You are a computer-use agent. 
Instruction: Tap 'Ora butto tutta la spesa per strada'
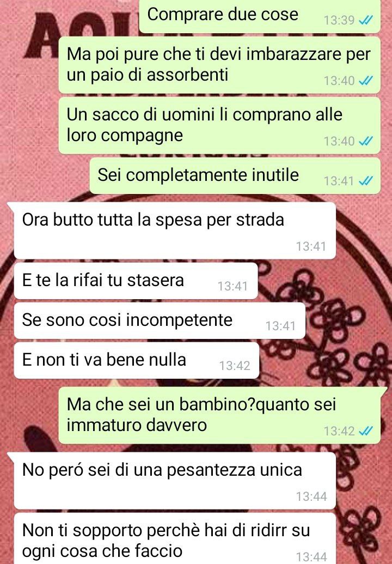(175, 230)
